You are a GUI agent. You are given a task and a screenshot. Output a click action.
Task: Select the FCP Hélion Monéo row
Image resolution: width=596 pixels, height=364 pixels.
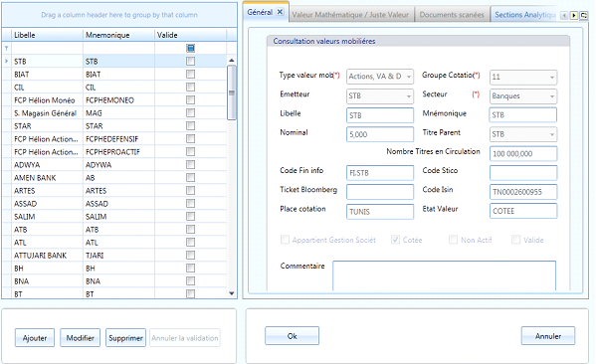pyautogui.click(x=114, y=99)
